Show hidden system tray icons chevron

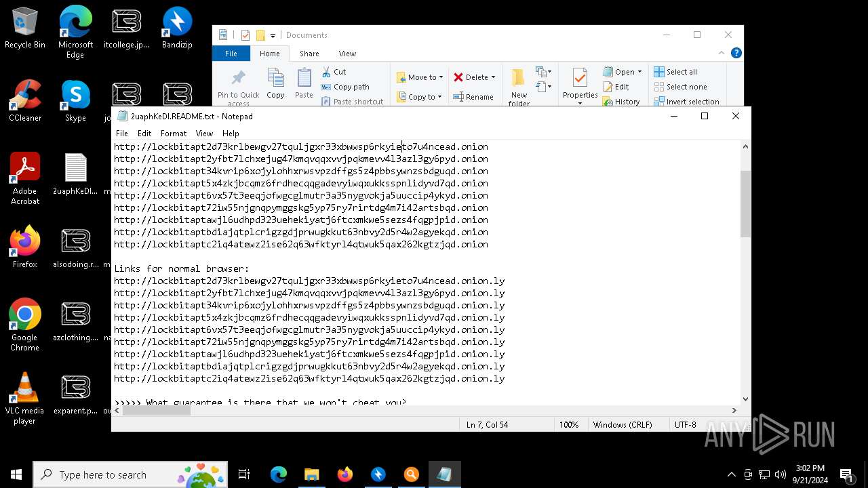click(731, 474)
